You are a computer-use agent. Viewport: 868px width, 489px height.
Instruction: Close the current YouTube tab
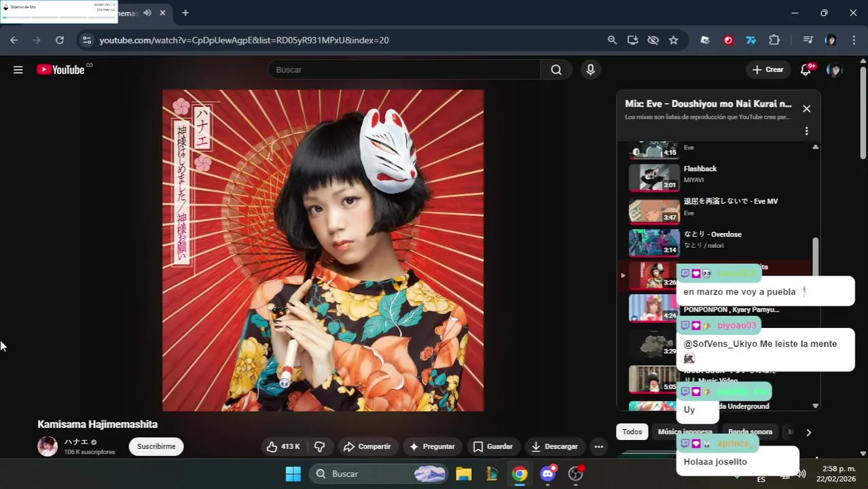(x=163, y=13)
